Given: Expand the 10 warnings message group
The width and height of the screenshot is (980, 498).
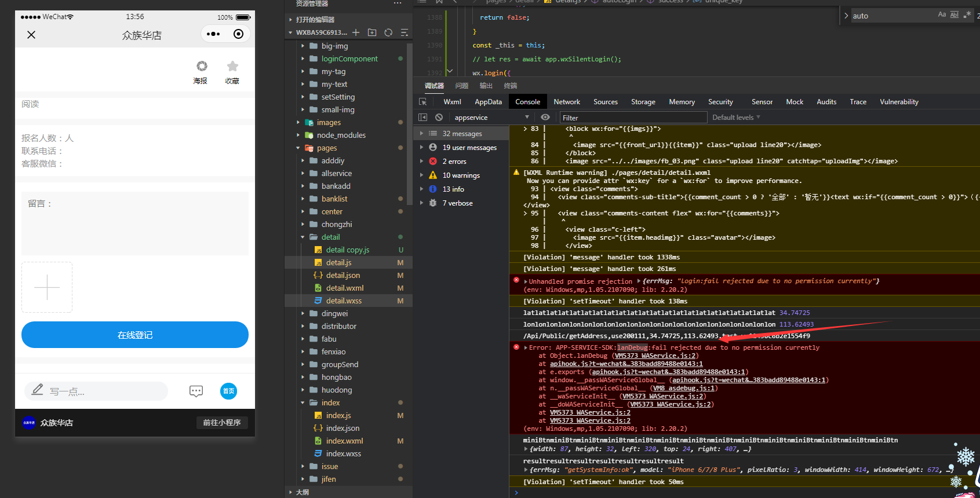Looking at the screenshot, I should (x=421, y=175).
